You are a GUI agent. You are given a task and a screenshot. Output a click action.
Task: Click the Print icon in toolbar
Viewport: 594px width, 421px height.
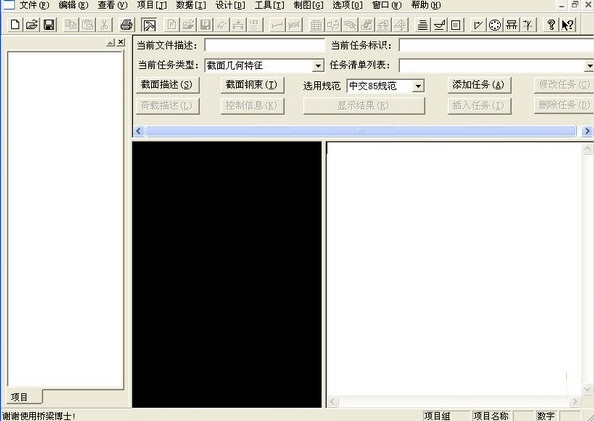[126, 25]
